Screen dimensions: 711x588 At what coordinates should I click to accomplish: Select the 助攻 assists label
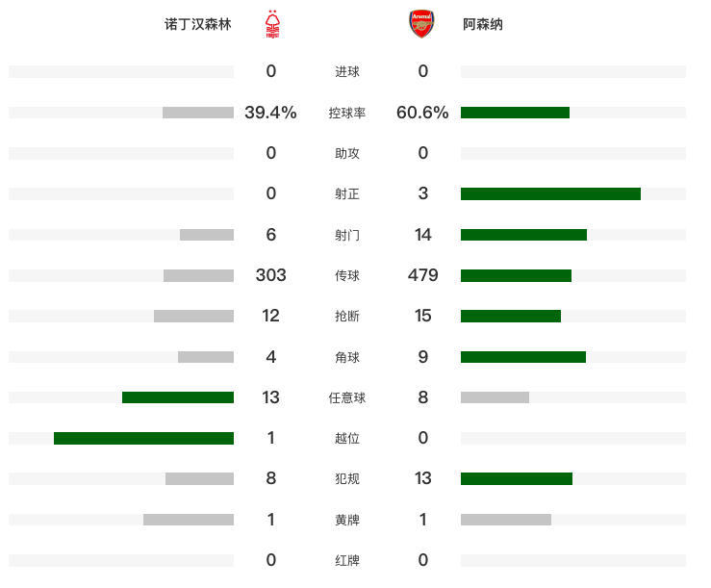pos(347,153)
